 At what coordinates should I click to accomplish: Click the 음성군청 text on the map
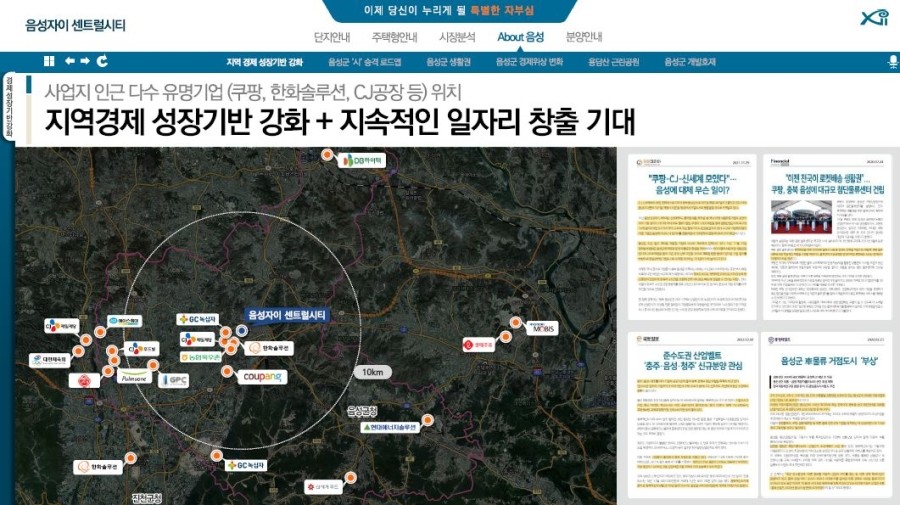[362, 411]
